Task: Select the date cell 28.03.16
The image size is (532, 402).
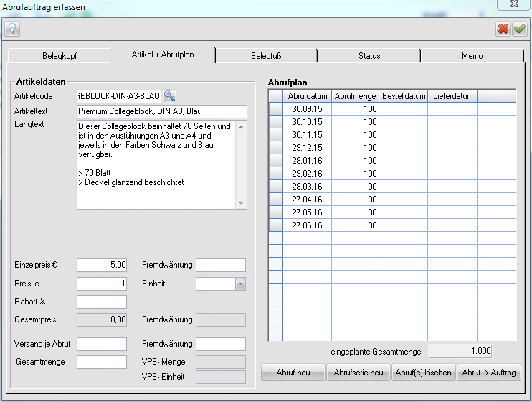Action: click(x=307, y=187)
